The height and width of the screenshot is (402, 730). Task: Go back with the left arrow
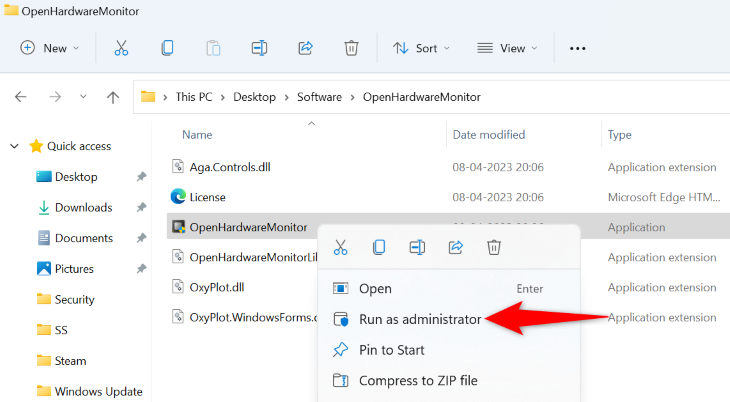(21, 97)
